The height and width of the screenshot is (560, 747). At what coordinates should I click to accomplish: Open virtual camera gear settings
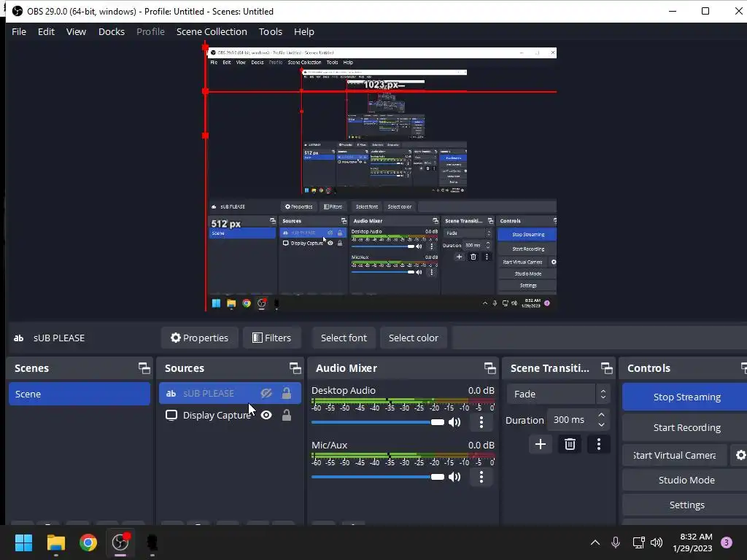pyautogui.click(x=740, y=455)
